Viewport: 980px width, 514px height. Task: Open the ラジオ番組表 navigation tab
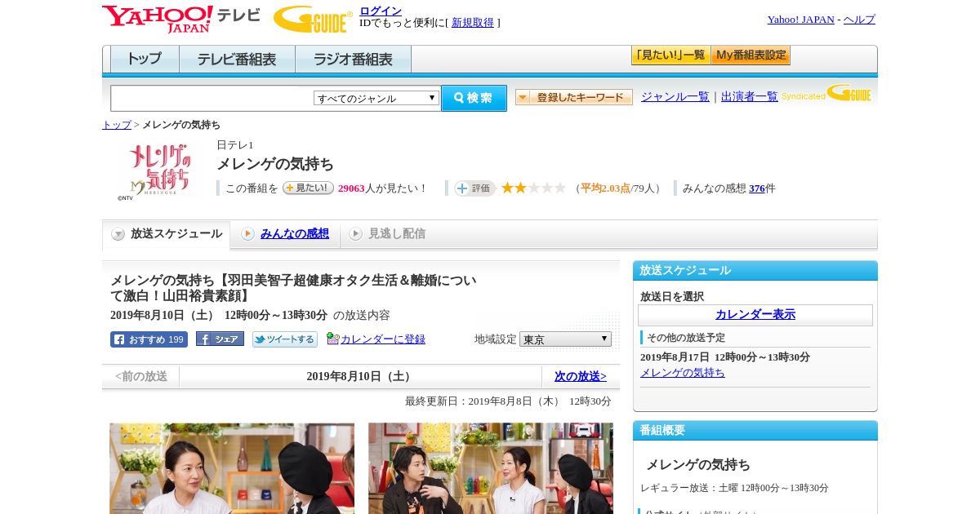point(353,60)
